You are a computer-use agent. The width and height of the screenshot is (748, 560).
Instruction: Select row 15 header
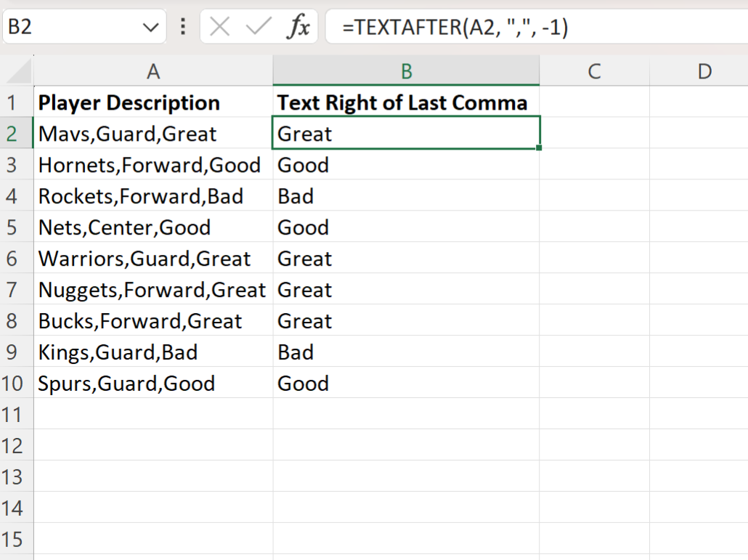pyautogui.click(x=17, y=539)
